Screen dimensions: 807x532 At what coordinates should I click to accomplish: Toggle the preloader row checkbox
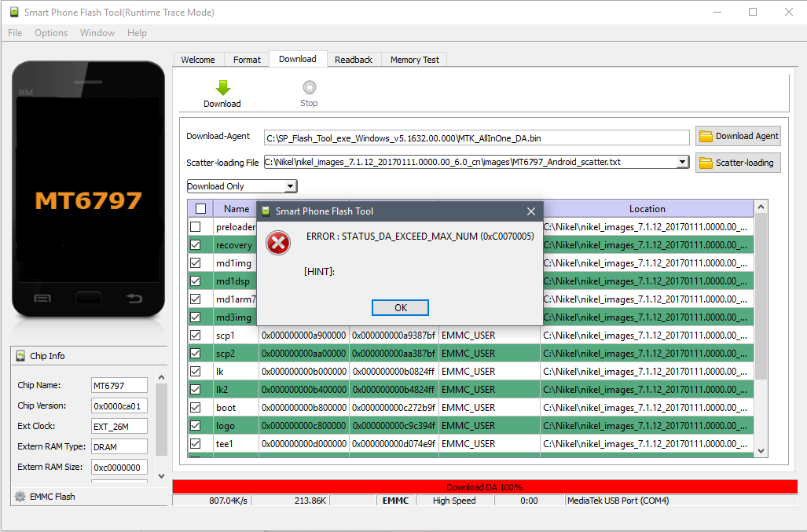[196, 227]
